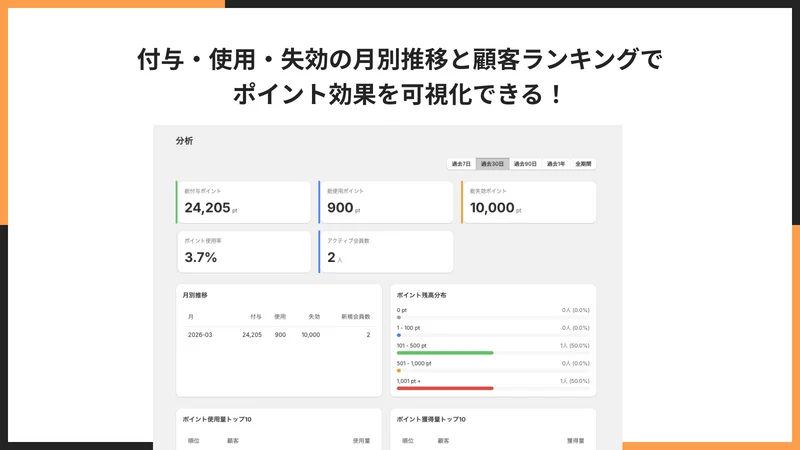
Task: Click the 顧客 header in ポイント使用量トップ10
Action: pyautogui.click(x=233, y=441)
